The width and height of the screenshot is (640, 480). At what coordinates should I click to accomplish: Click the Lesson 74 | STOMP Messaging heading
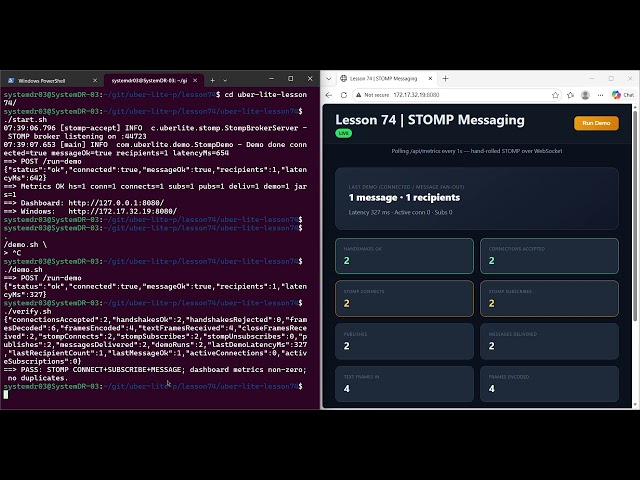430,120
